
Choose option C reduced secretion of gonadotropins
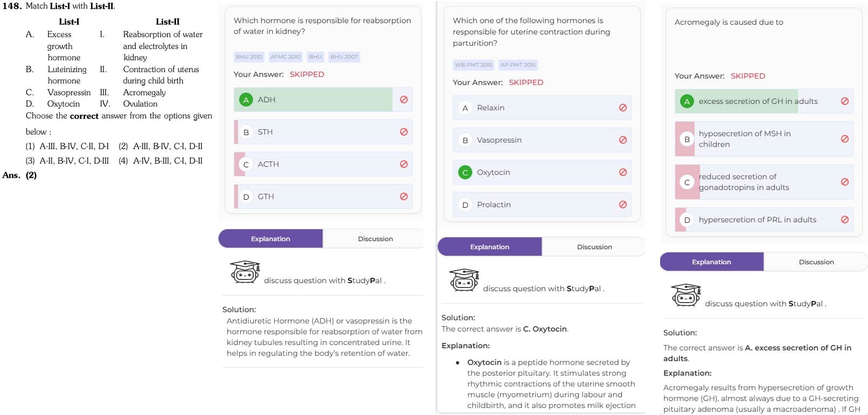[764, 182]
